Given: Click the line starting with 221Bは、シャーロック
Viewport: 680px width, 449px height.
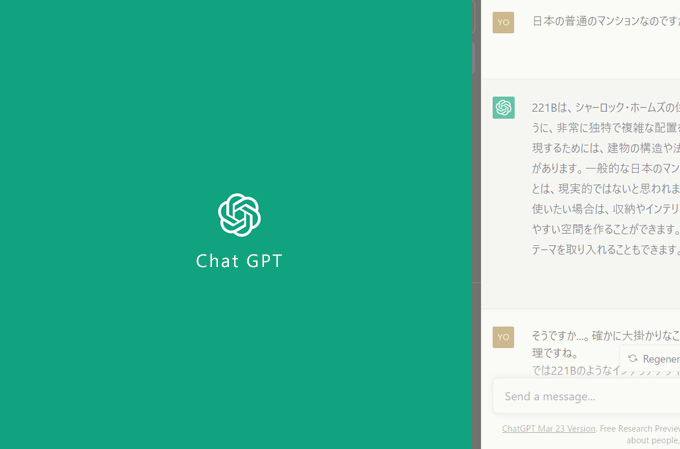Looking at the screenshot, I should (606, 107).
